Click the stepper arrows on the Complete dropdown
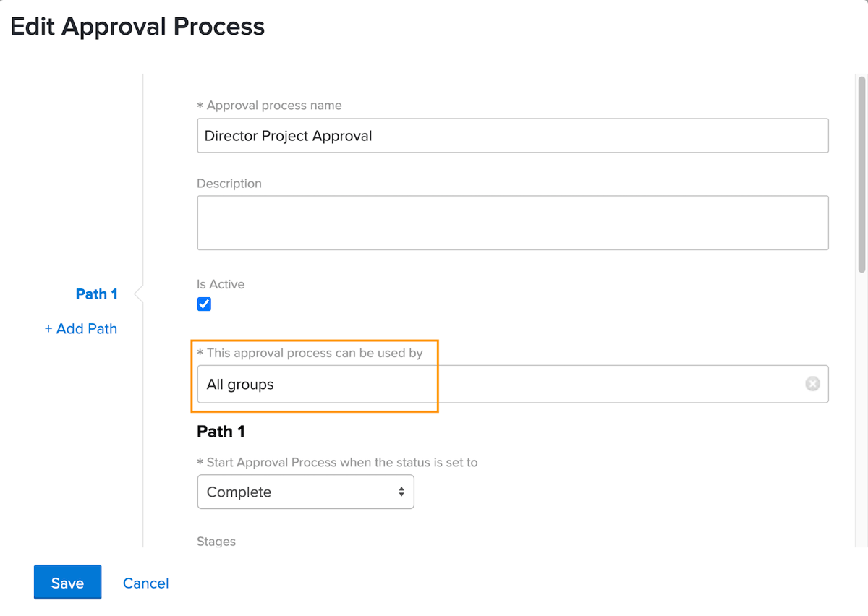 tap(401, 492)
